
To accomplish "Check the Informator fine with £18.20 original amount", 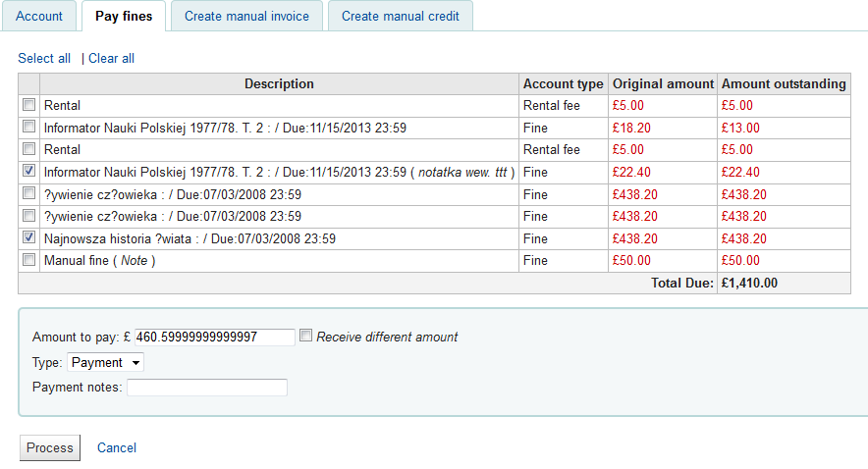I will tap(29, 128).
